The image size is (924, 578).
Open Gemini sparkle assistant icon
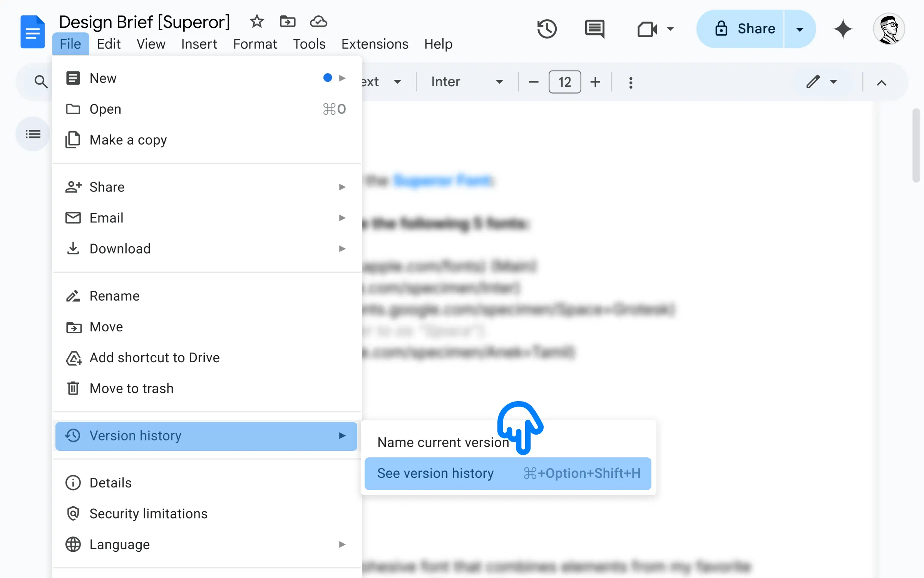point(843,29)
